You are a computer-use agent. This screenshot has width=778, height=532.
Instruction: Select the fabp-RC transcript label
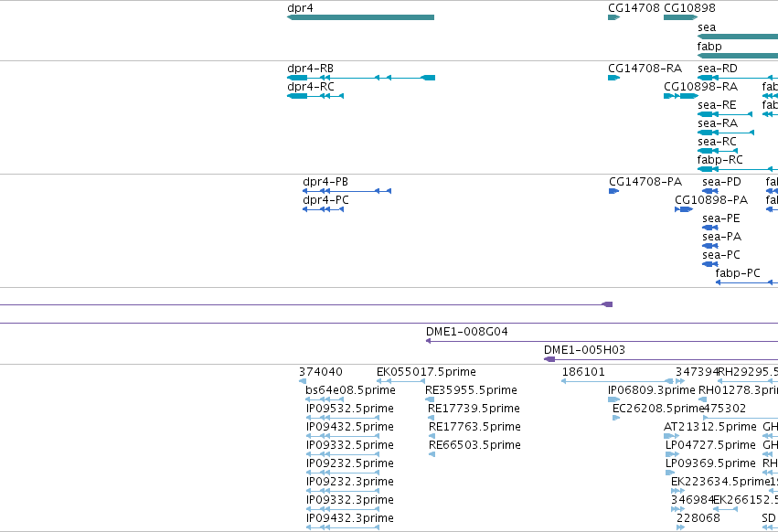[720, 160]
